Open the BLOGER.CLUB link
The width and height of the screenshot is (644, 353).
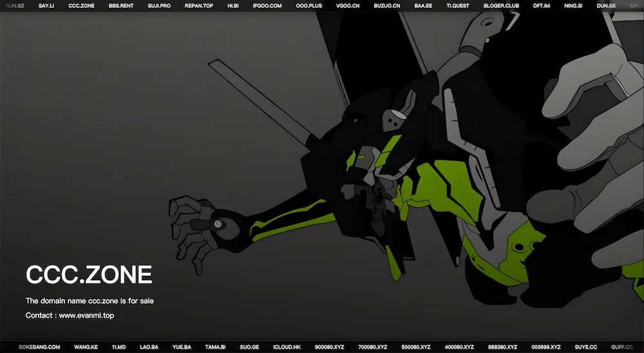click(x=501, y=6)
